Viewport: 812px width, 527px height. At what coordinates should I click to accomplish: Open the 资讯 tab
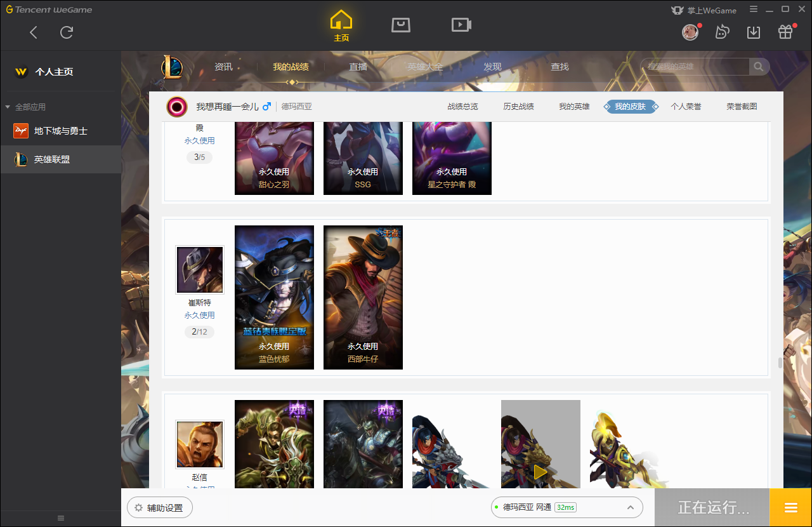(223, 67)
